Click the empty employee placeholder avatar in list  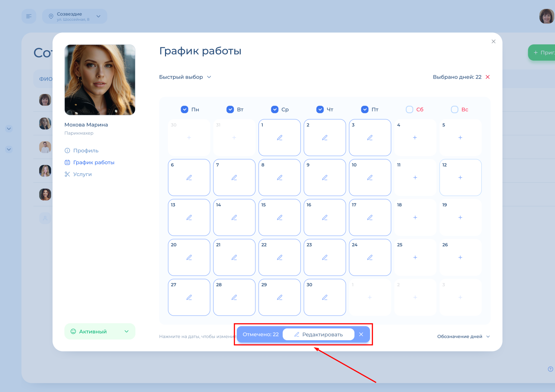45,218
